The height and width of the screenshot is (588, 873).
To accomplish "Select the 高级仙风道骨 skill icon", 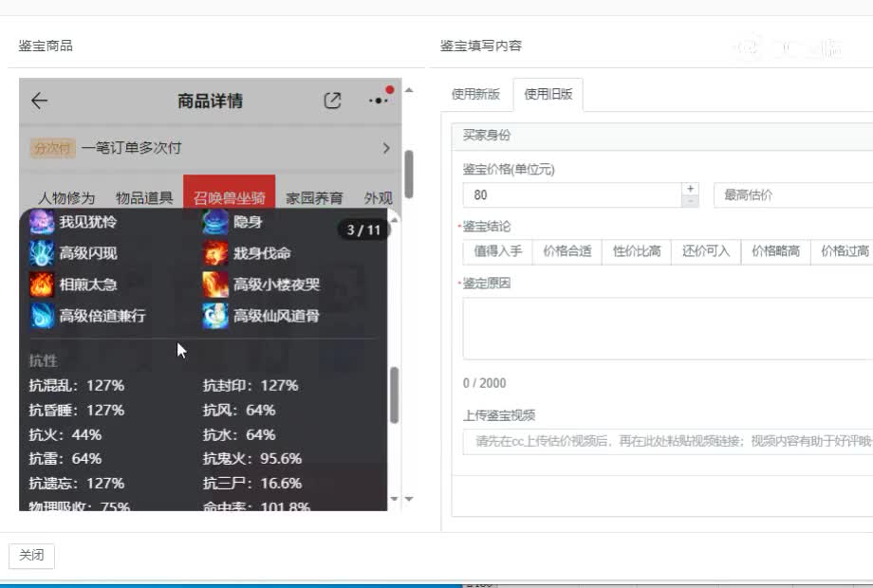I will (215, 316).
